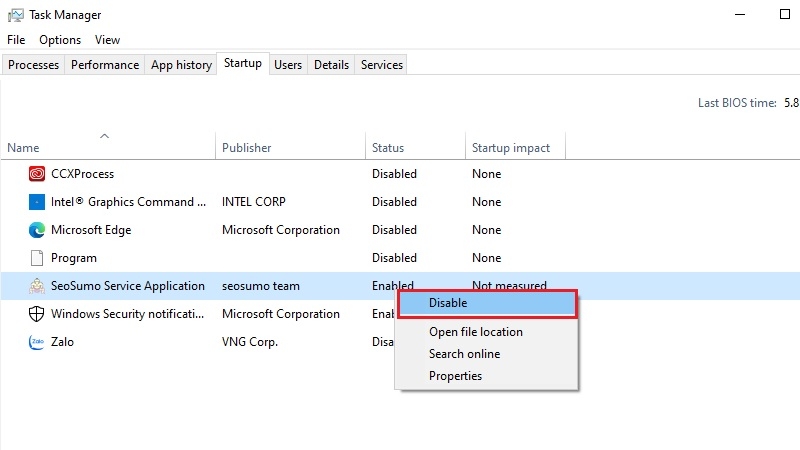
Task: Click the SeoSumo Service Application icon
Action: [37, 286]
